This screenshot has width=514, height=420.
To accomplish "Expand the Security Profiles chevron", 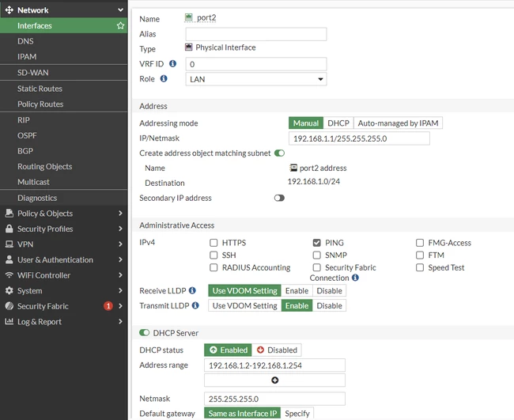I will tap(120, 229).
